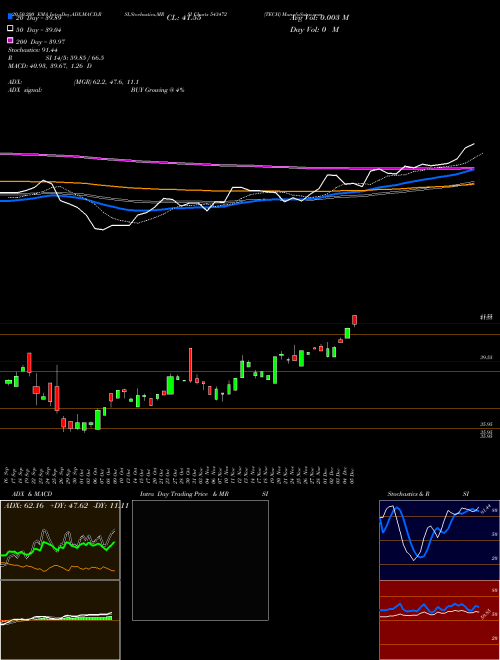This screenshot has height=660, width=500.
Task: Click the last red candlestick at chart top
Action: coord(355,320)
